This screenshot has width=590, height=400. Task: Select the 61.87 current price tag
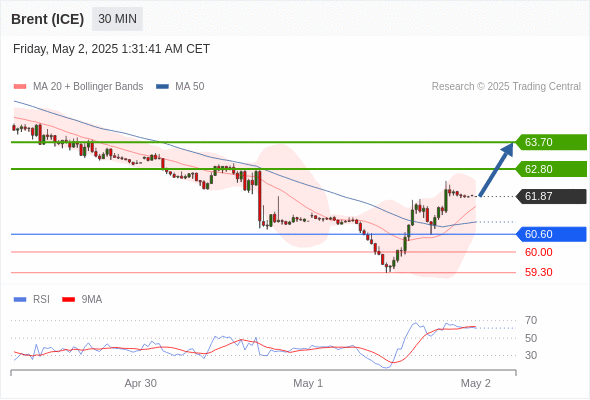[551, 196]
